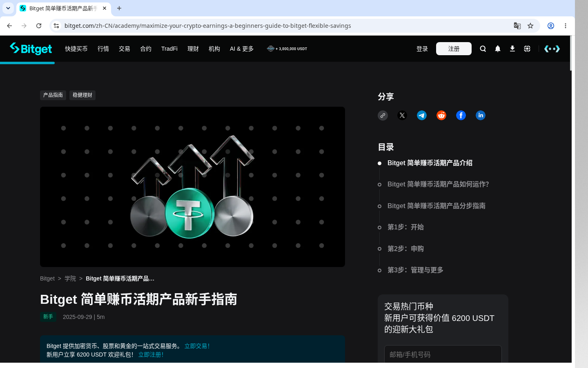Open the search magnifier icon
This screenshot has height=368, width=588.
point(483,49)
